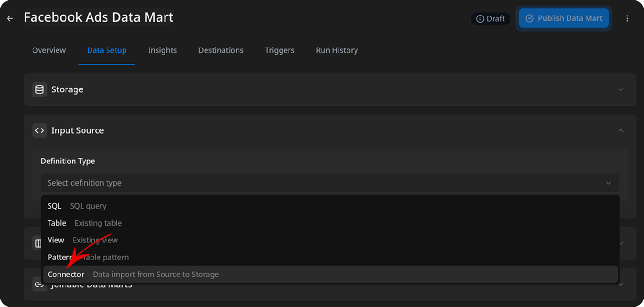Click the Input Source code brackets icon
Image resolution: width=644 pixels, height=307 pixels.
click(x=40, y=130)
